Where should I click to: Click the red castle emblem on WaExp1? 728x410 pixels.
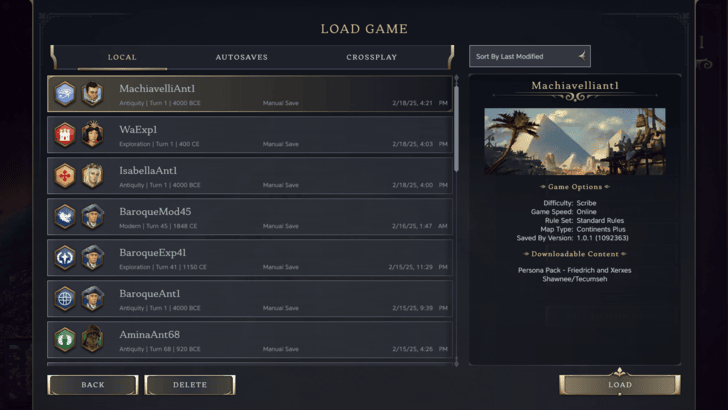coord(65,135)
